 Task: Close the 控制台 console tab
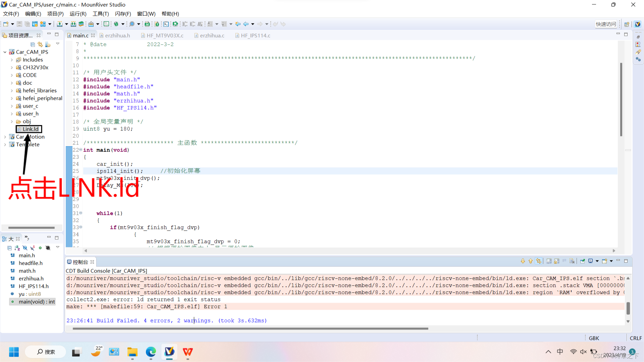tap(92, 262)
